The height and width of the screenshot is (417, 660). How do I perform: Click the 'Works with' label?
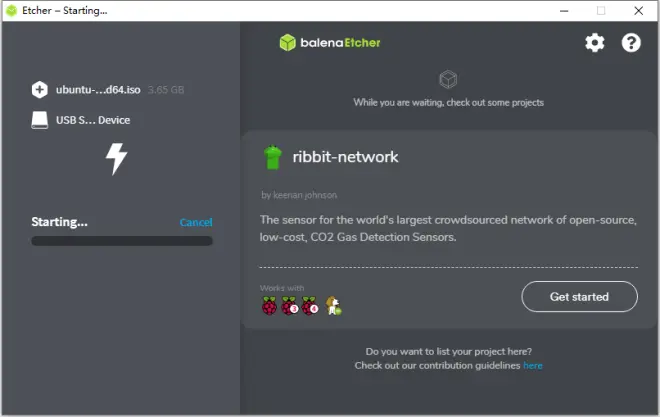coord(282,288)
